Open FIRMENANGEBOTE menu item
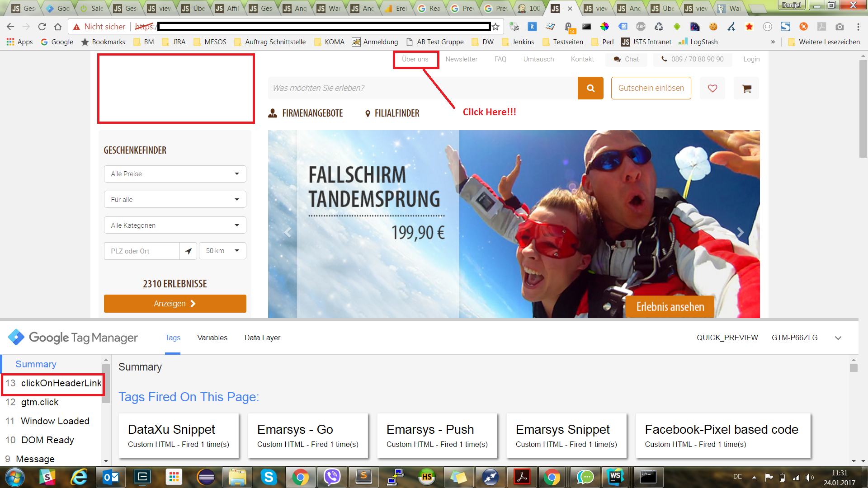 point(306,113)
